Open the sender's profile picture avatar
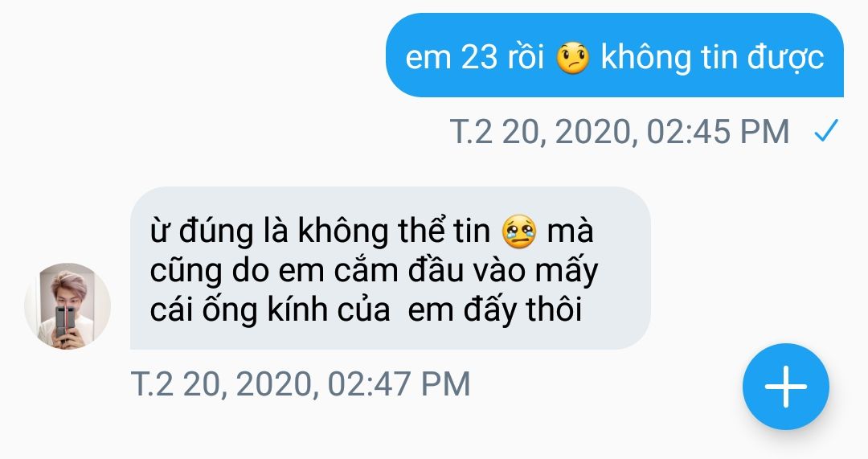 pyautogui.click(x=68, y=306)
